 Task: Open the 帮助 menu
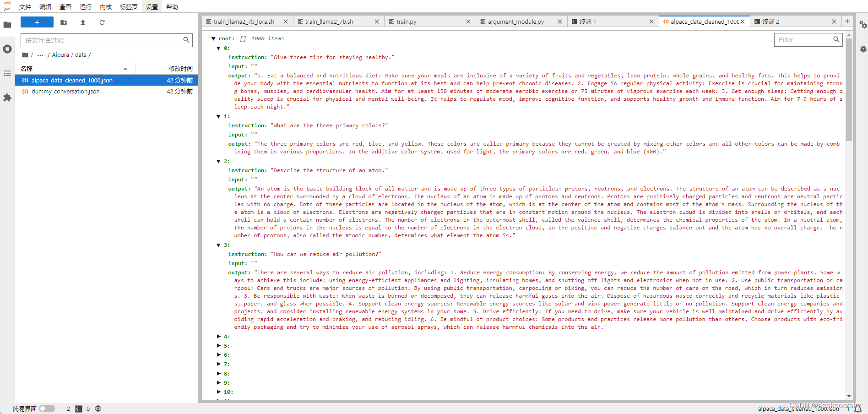point(172,7)
